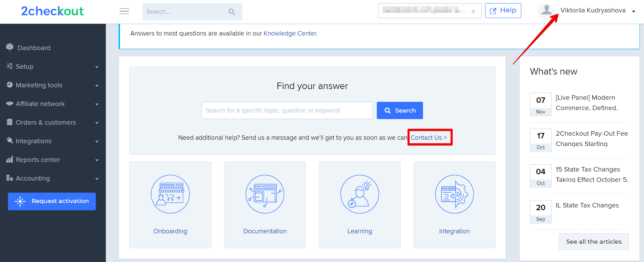The height and width of the screenshot is (262, 644).
Task: Click See all the articles button
Action: coord(594,242)
